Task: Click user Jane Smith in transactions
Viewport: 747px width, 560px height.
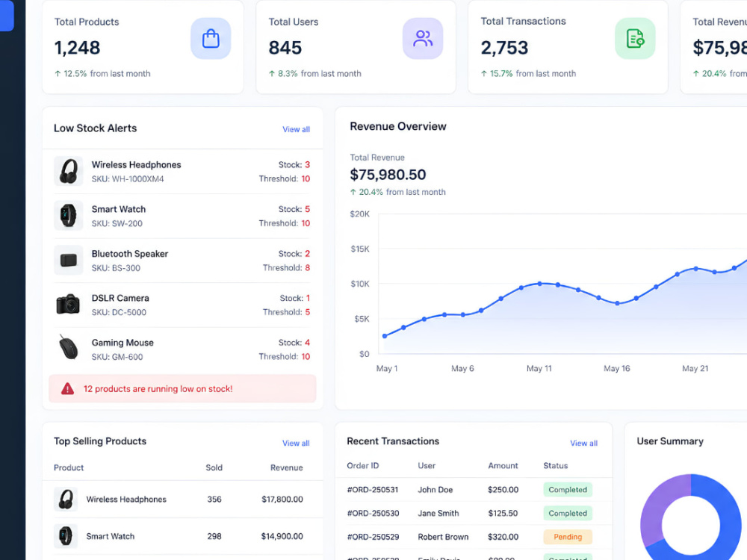Action: coord(438,514)
